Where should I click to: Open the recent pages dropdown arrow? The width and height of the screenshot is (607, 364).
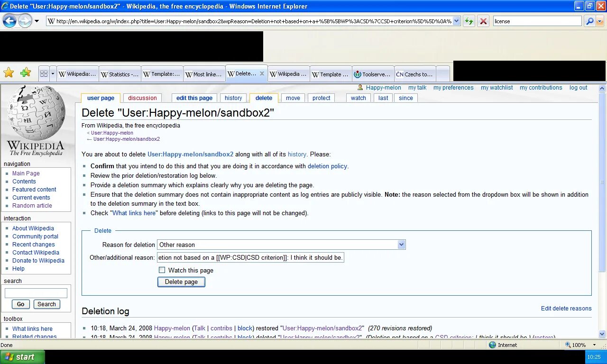(37, 21)
